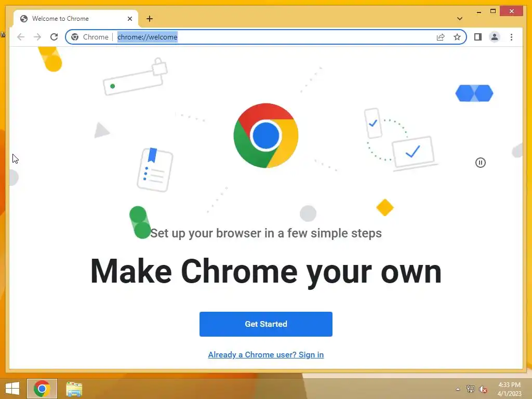Share this page using the share icon

pyautogui.click(x=441, y=37)
